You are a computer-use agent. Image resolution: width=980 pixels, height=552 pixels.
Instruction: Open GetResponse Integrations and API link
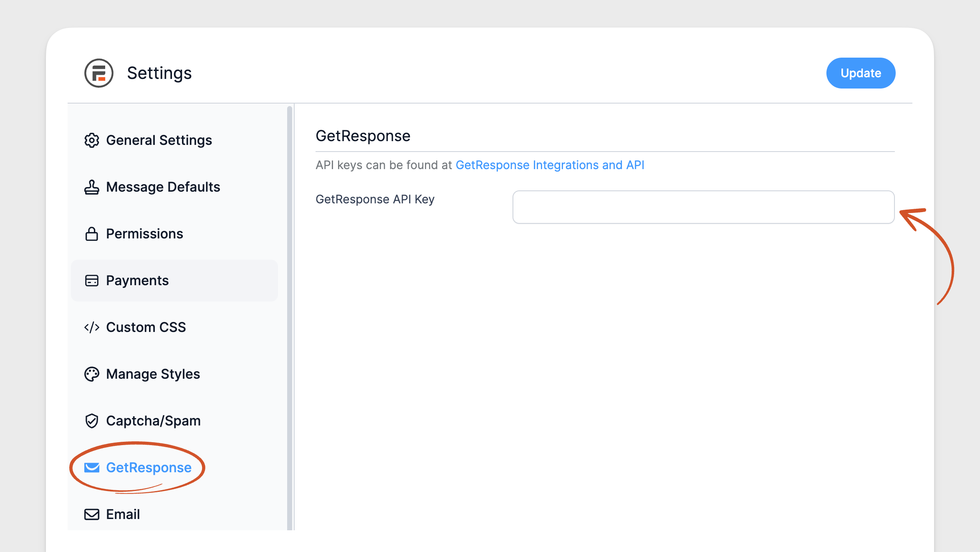click(x=550, y=165)
